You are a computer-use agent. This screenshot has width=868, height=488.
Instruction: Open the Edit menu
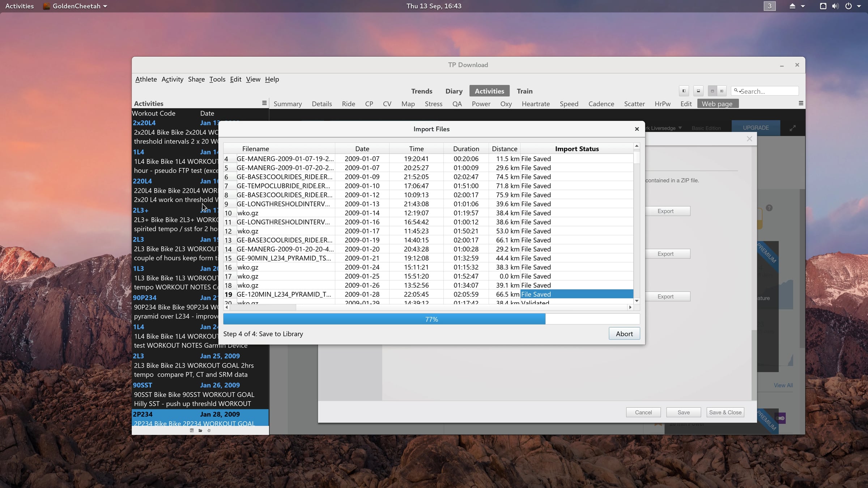coord(236,79)
